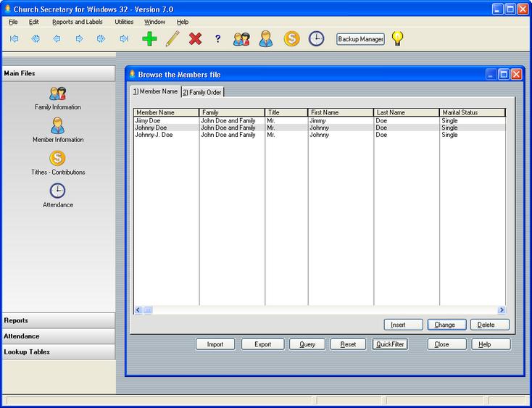Click the page-back double arrow icon
Image resolution: width=532 pixels, height=408 pixels.
click(x=36, y=38)
